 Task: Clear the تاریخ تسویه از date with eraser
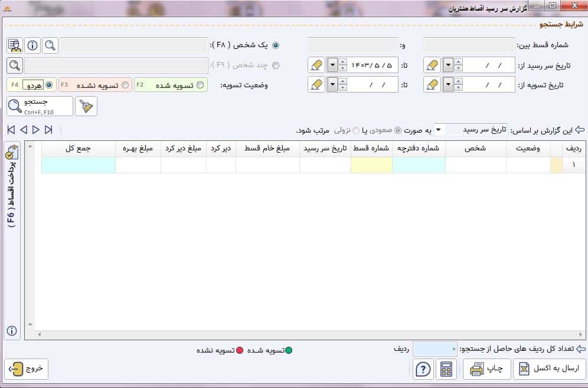click(x=432, y=85)
